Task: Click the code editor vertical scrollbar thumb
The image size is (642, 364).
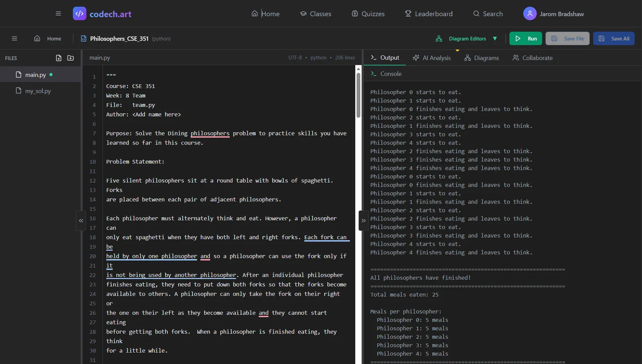Action: pos(358,96)
